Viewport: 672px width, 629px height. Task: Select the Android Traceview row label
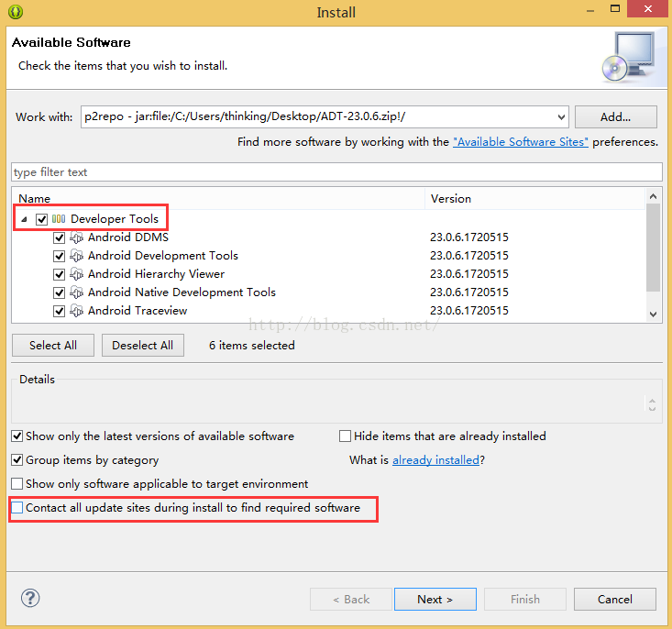pos(138,311)
